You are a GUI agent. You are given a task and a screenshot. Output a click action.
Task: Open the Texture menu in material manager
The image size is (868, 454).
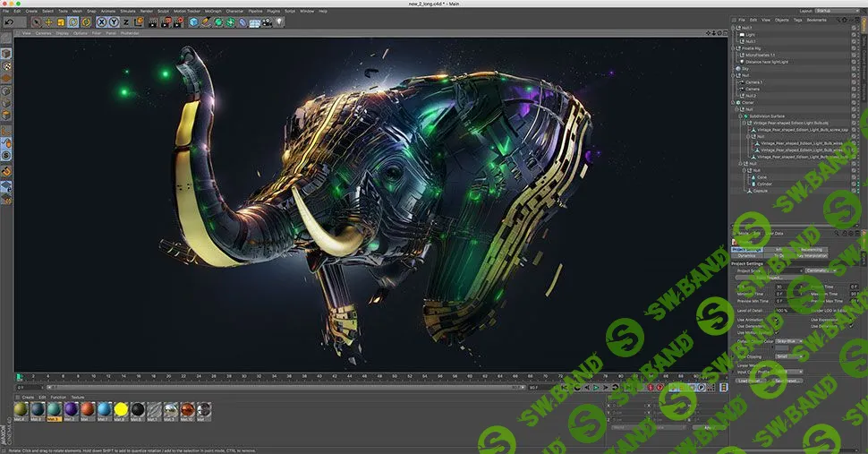tap(78, 397)
